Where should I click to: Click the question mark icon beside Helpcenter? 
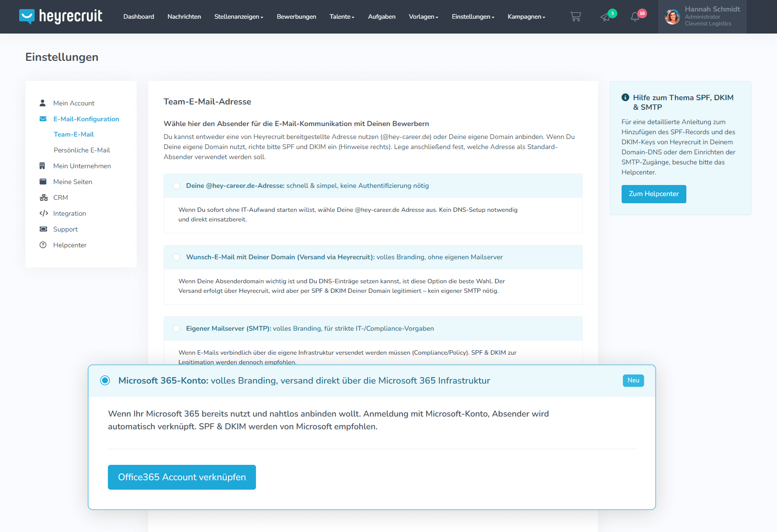[43, 245]
